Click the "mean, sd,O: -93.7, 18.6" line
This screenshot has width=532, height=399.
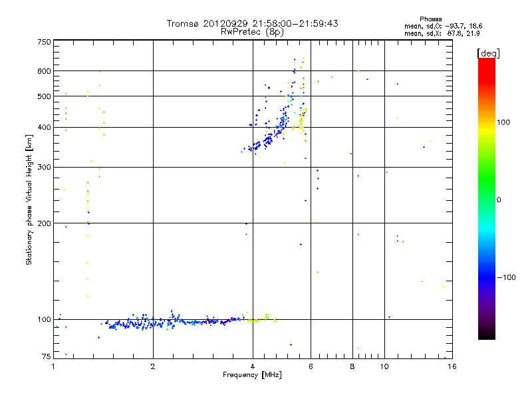click(443, 26)
